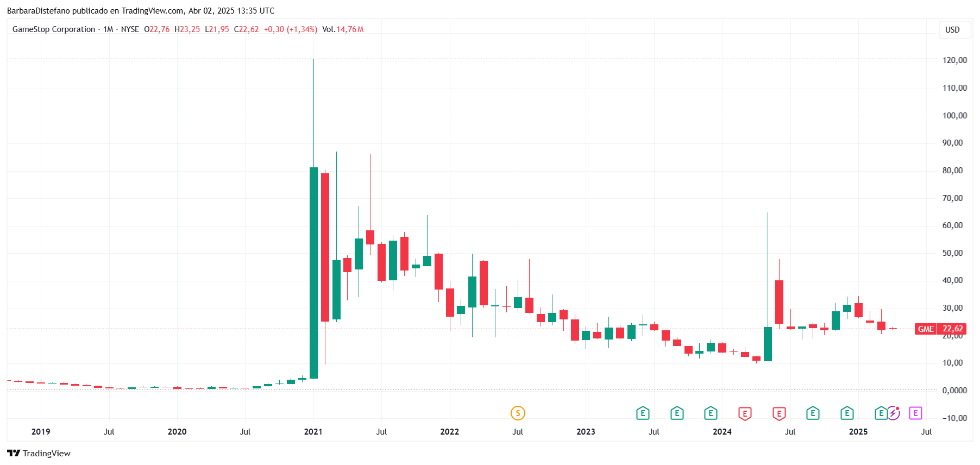Click the 2023 label on the time axis
The height and width of the screenshot is (465, 980).
586,432
